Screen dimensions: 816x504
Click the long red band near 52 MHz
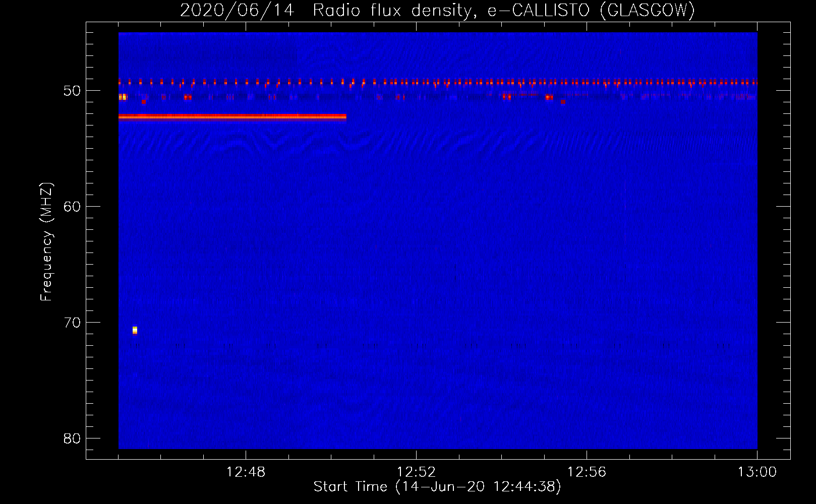point(232,117)
